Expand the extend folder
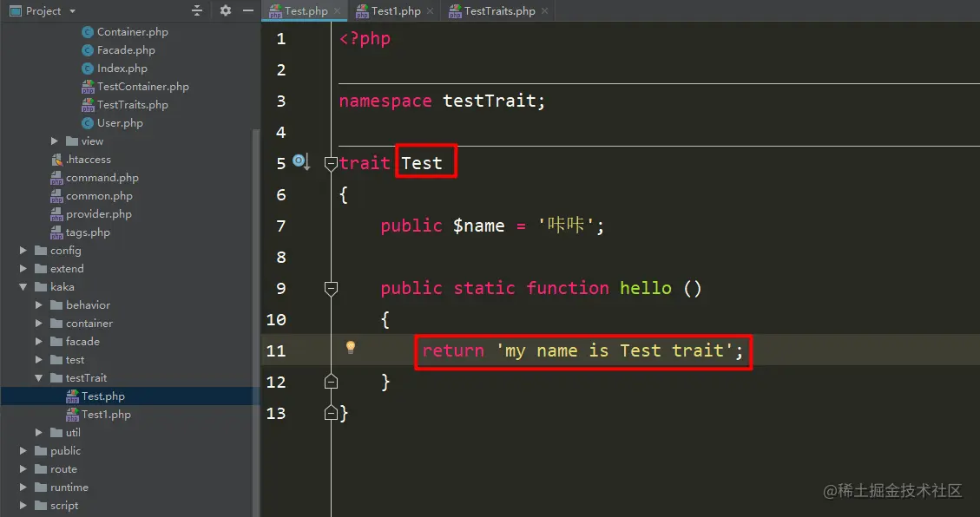Viewport: 980px width, 517px height. 23,269
